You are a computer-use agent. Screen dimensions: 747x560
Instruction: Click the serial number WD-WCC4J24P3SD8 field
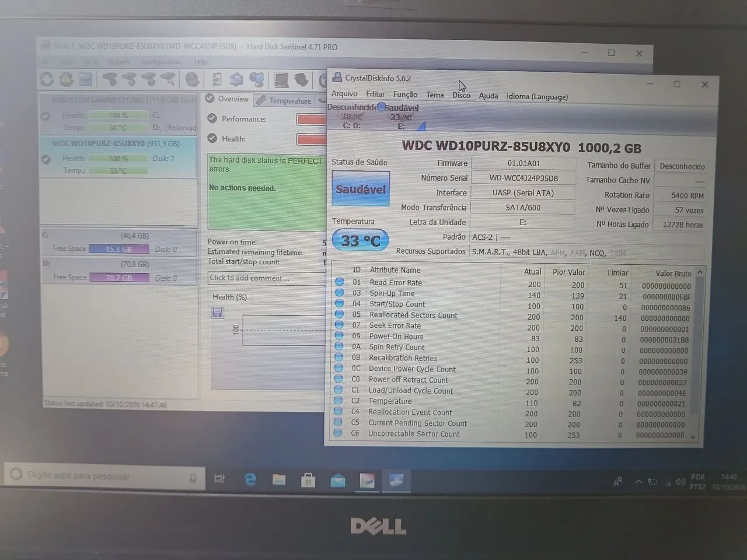point(523,178)
